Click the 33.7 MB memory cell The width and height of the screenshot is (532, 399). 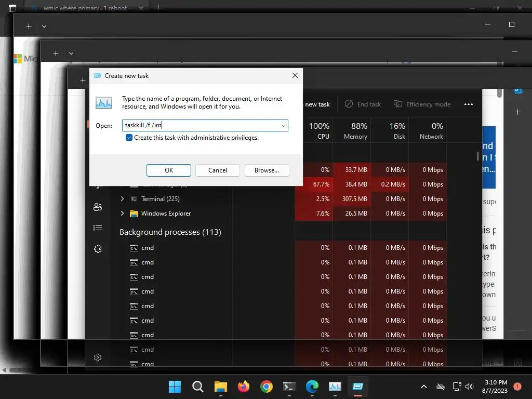coord(352,170)
